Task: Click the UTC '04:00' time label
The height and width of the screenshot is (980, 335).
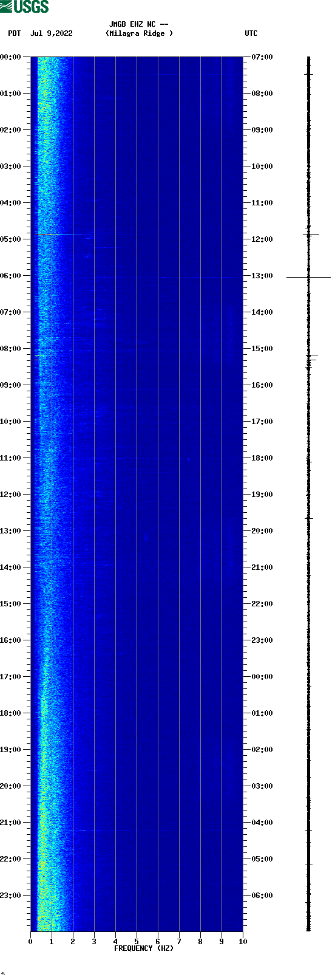Action: coord(262,823)
